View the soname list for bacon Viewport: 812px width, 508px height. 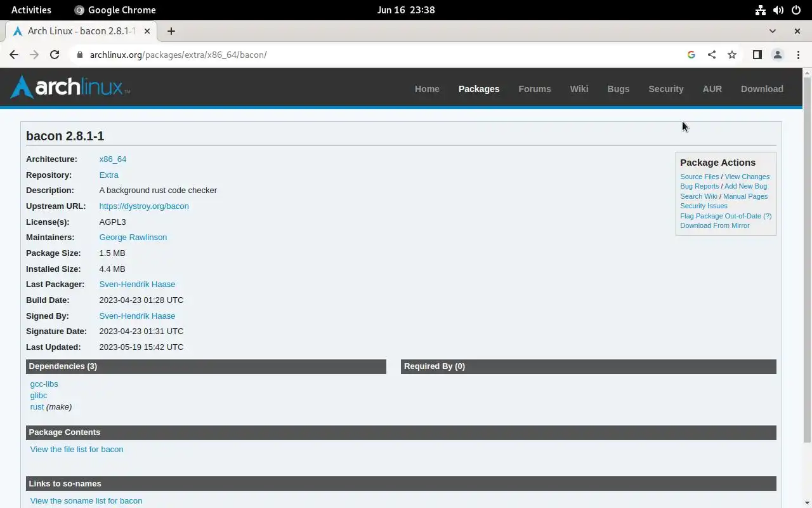coord(86,501)
